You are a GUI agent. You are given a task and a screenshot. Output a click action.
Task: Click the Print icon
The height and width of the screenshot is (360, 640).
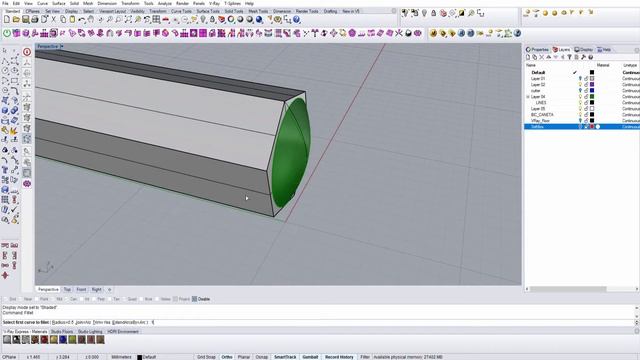point(35,20)
